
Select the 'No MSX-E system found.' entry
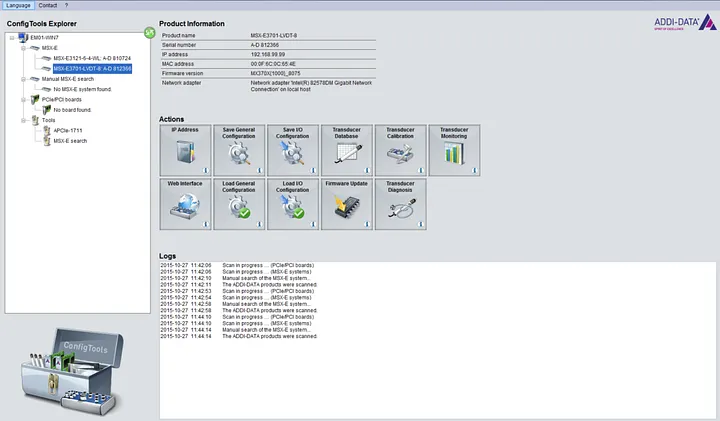(82, 89)
